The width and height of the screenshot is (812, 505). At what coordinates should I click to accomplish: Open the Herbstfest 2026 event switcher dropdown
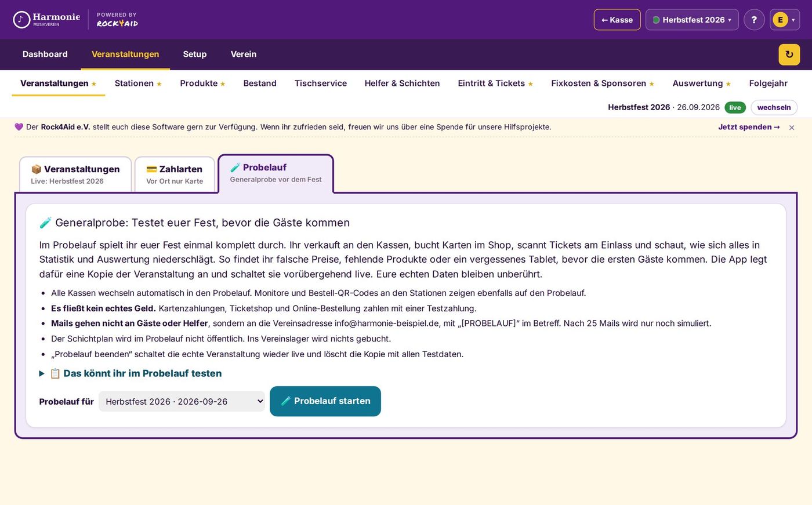coord(692,20)
